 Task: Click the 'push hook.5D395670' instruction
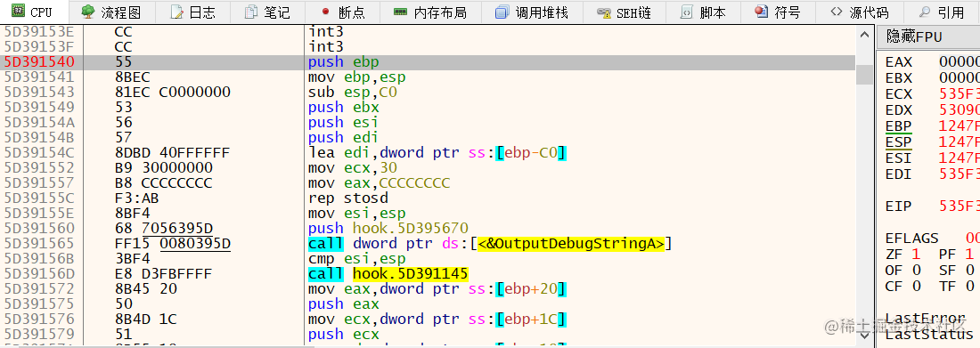[x=388, y=228]
